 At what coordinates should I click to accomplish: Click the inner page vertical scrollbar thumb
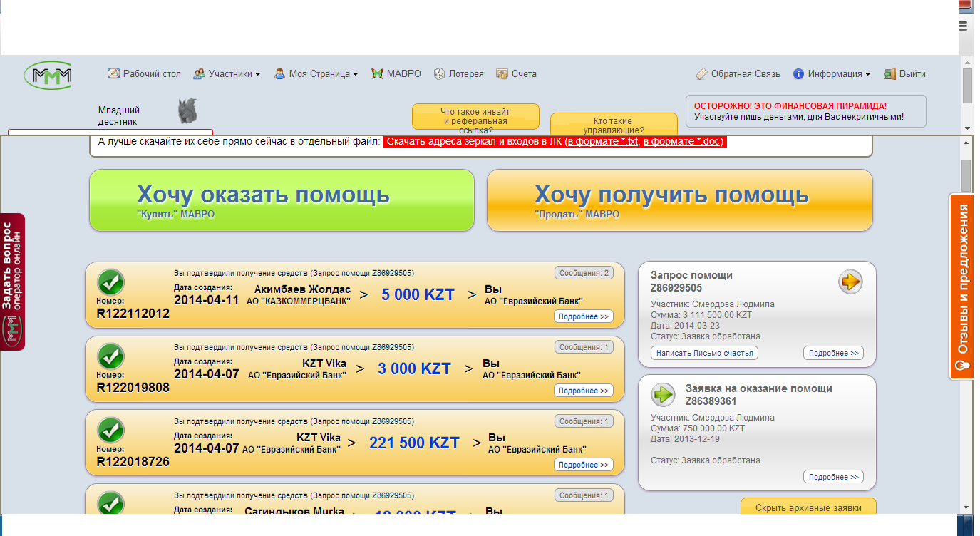(x=966, y=175)
